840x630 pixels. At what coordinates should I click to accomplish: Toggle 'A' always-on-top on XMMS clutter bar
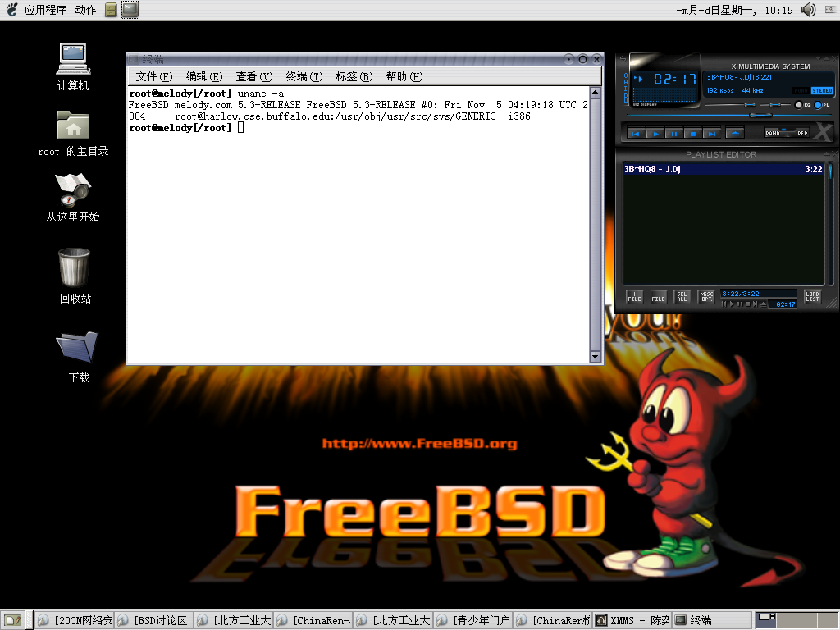(x=625, y=82)
